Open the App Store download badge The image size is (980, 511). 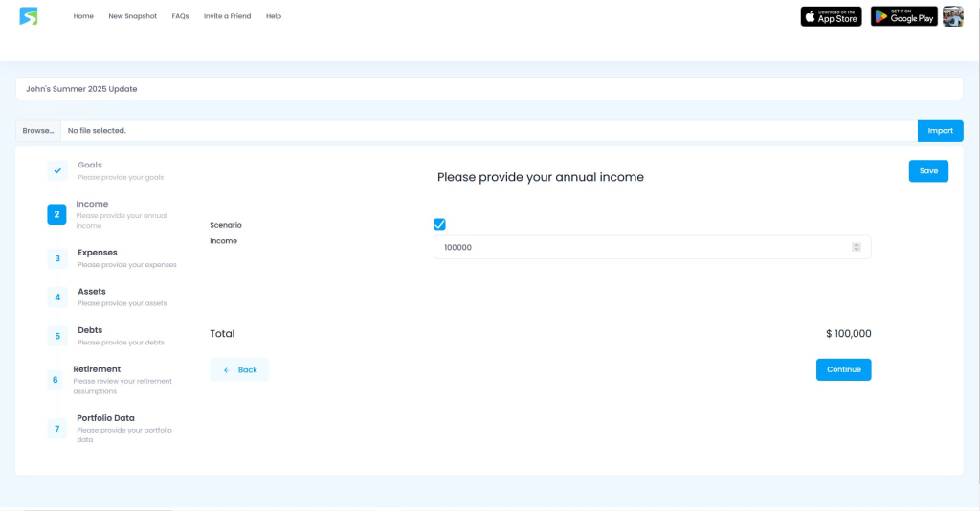[x=831, y=16]
